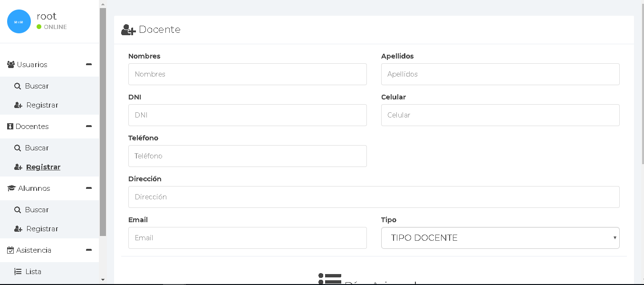Click the Docentes section icon
Image resolution: width=644 pixels, height=285 pixels.
[10, 127]
